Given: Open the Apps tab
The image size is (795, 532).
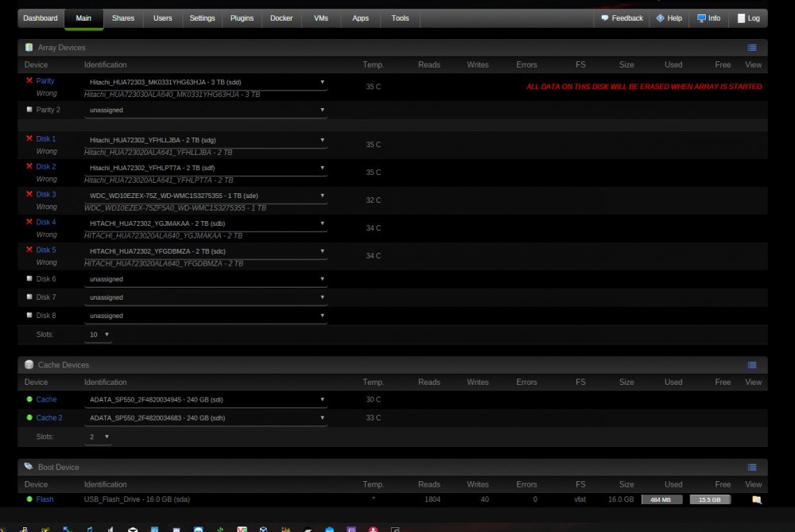Looking at the screenshot, I should pyautogui.click(x=360, y=18).
